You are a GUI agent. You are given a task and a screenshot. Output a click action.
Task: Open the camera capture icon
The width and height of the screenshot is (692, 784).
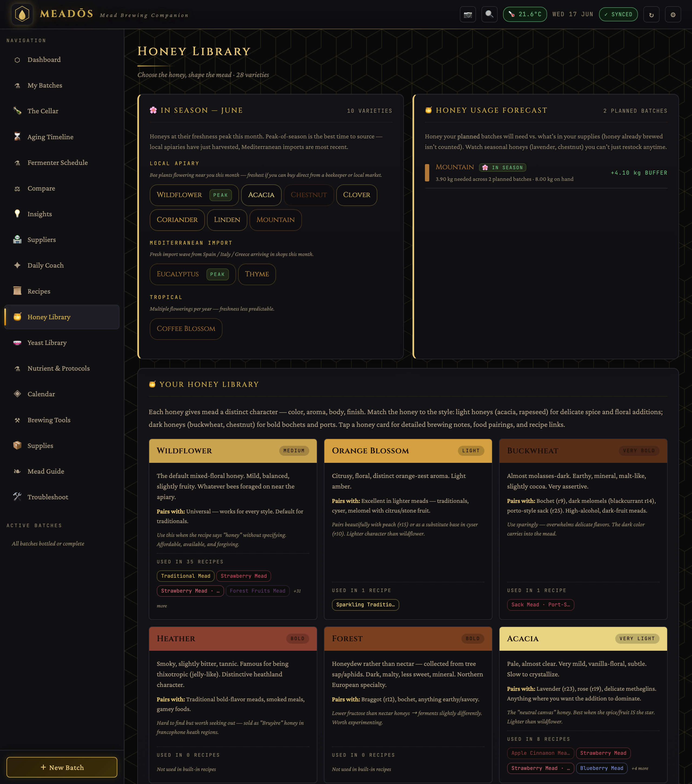point(468,15)
